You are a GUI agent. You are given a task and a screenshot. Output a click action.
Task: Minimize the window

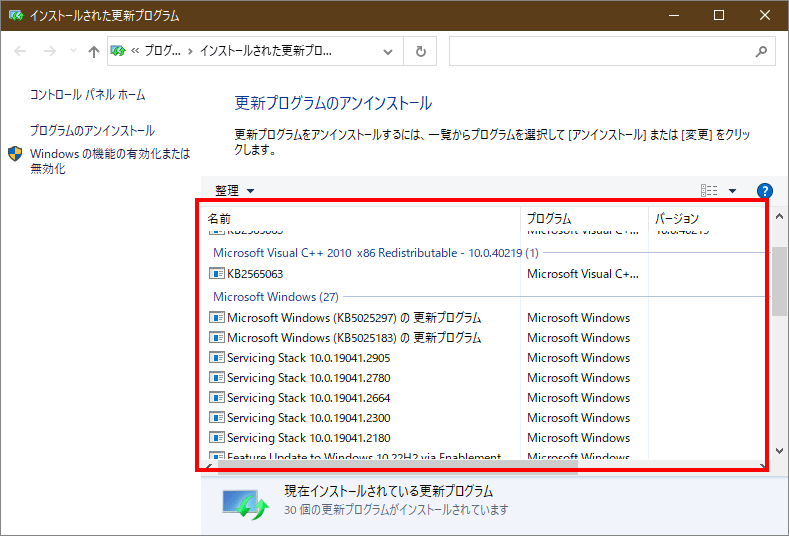click(x=674, y=15)
